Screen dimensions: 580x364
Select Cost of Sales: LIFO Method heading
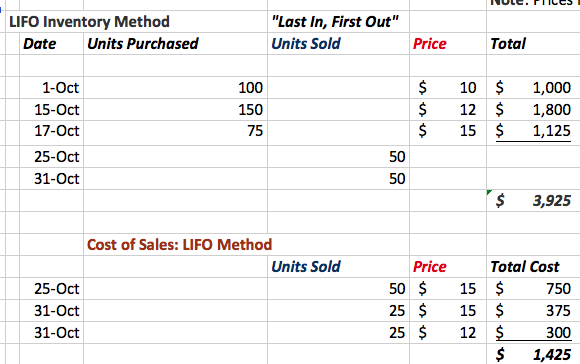point(179,245)
